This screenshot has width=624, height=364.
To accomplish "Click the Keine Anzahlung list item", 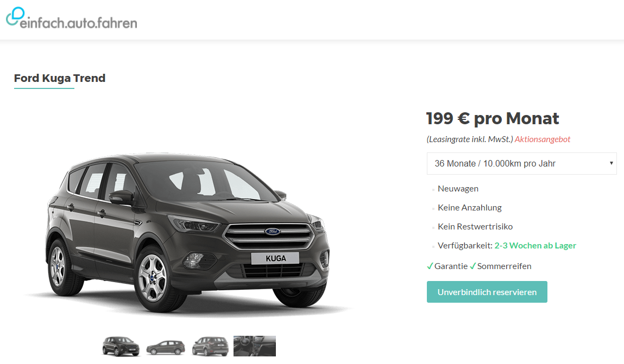I will pos(470,207).
